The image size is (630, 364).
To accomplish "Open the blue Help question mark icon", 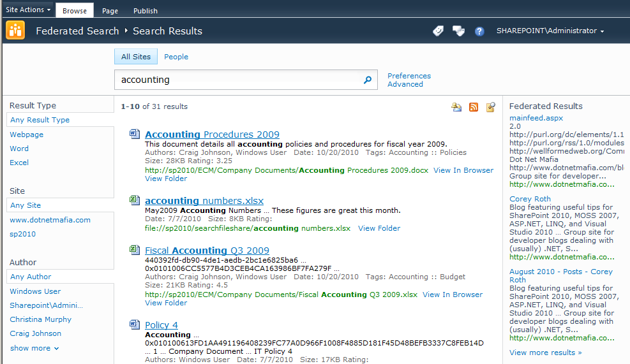I will (x=479, y=31).
